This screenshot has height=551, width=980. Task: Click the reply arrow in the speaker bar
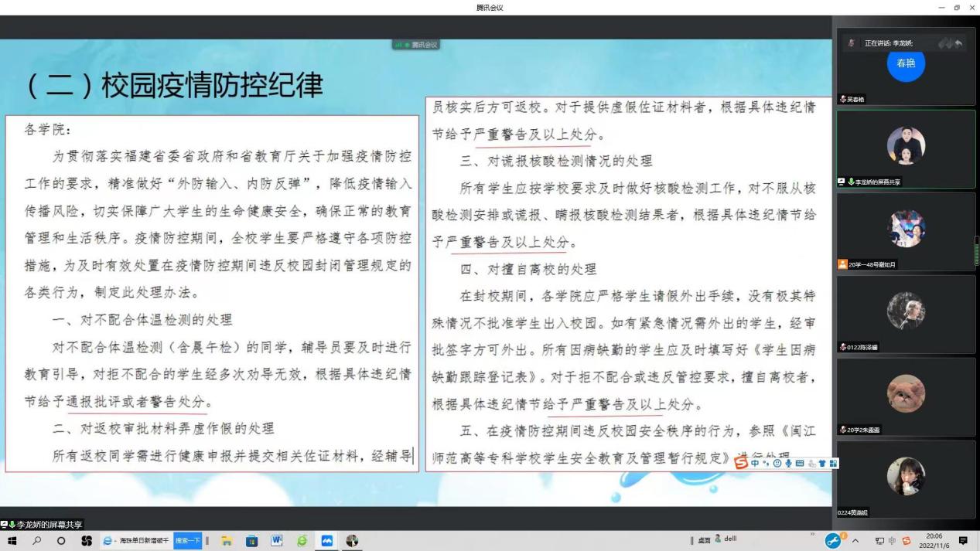click(959, 44)
